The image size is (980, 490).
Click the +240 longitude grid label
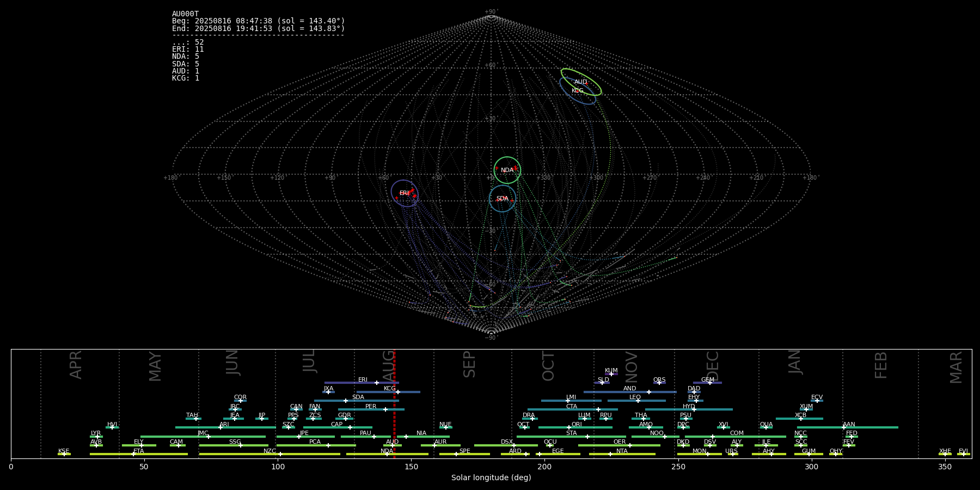pos(703,178)
